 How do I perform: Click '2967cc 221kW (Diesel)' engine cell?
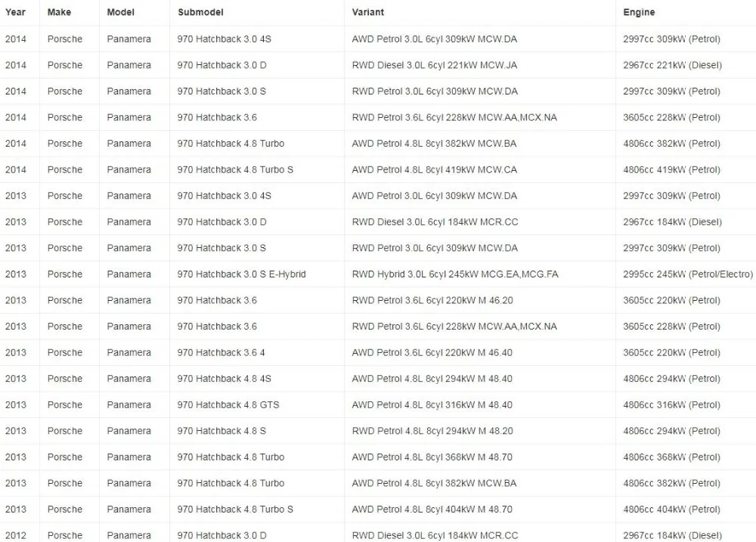click(x=672, y=65)
